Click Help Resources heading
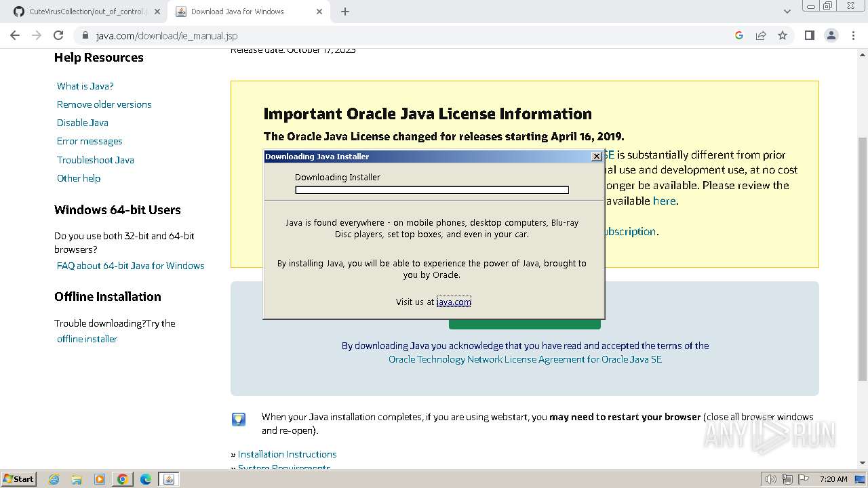Screen dimensions: 868x488 [99, 58]
